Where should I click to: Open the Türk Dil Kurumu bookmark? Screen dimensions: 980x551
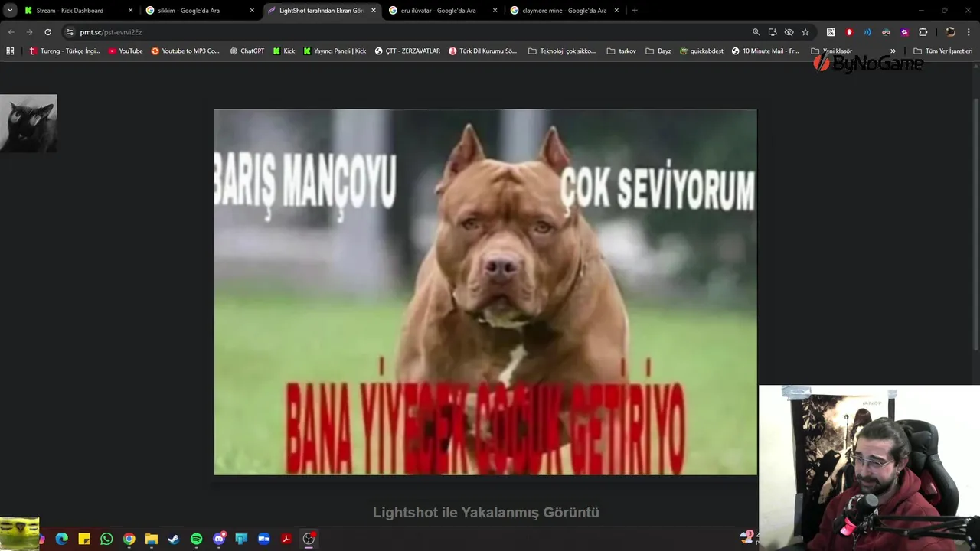click(483, 51)
